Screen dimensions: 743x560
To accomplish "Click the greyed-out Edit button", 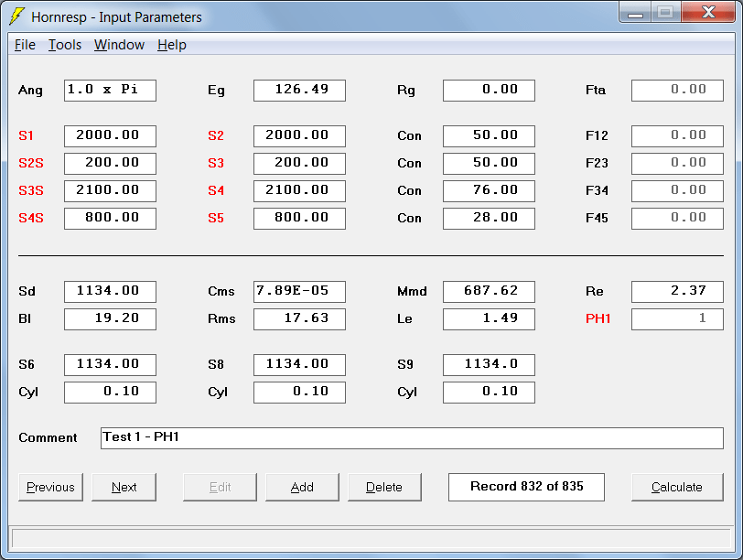I will tap(220, 487).
